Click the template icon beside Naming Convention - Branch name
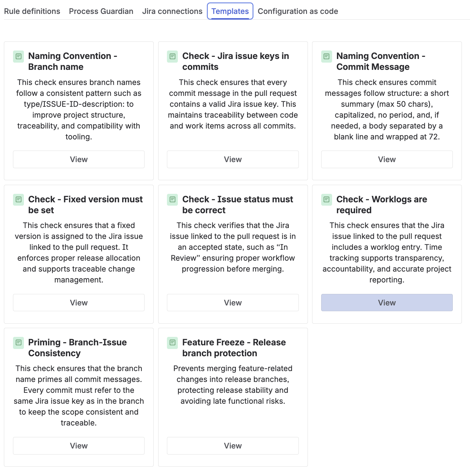Viewport: 470px width, 476px height. click(18, 57)
